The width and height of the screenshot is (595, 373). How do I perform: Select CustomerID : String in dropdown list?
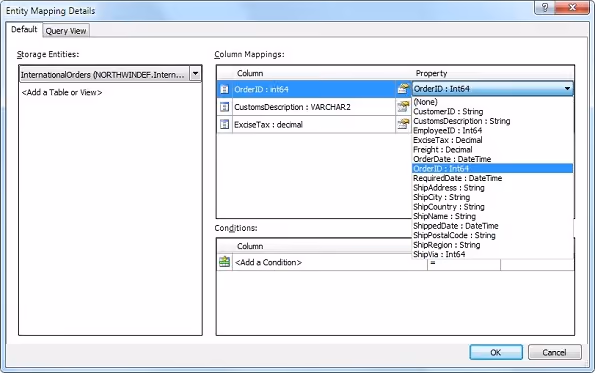coord(492,112)
